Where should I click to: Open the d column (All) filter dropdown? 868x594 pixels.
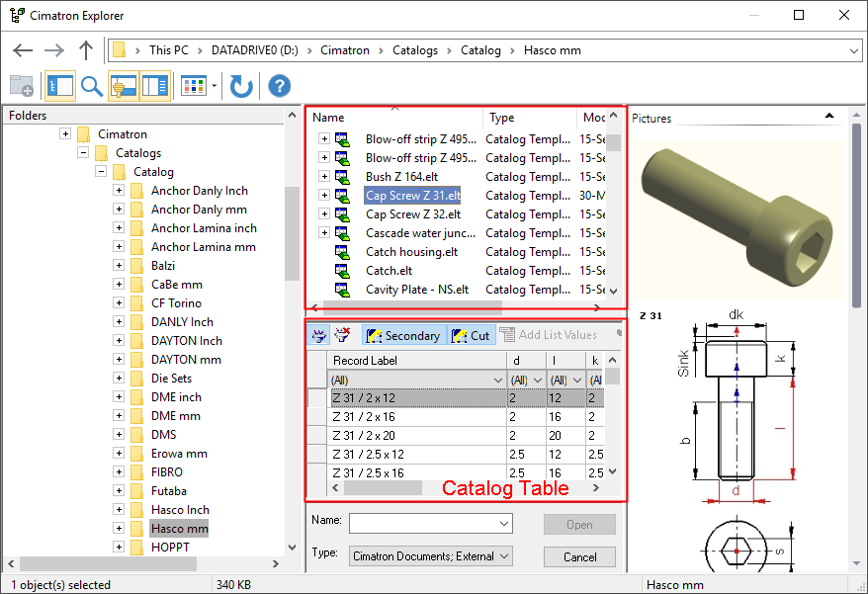[538, 381]
